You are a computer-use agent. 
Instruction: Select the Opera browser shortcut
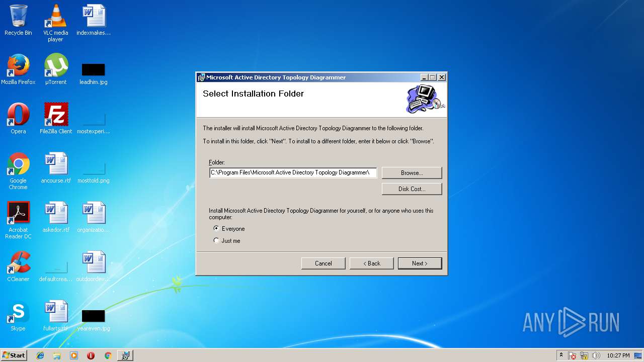(18, 119)
